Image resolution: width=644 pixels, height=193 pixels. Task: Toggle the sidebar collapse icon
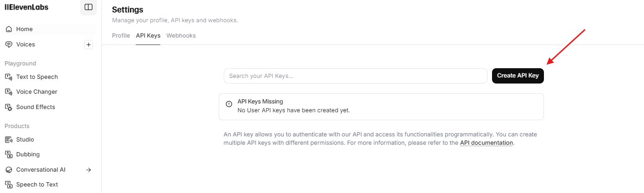88,7
